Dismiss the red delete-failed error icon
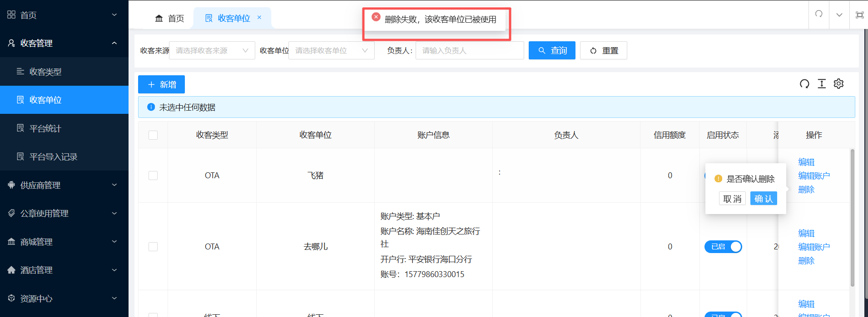The width and height of the screenshot is (868, 317). click(x=376, y=17)
